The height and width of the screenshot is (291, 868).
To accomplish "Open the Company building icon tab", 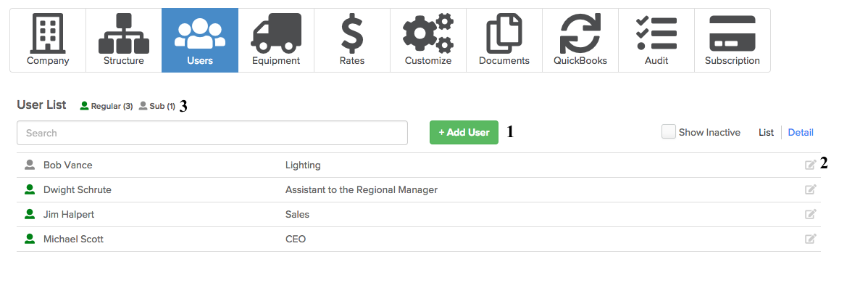I will 48,41.
